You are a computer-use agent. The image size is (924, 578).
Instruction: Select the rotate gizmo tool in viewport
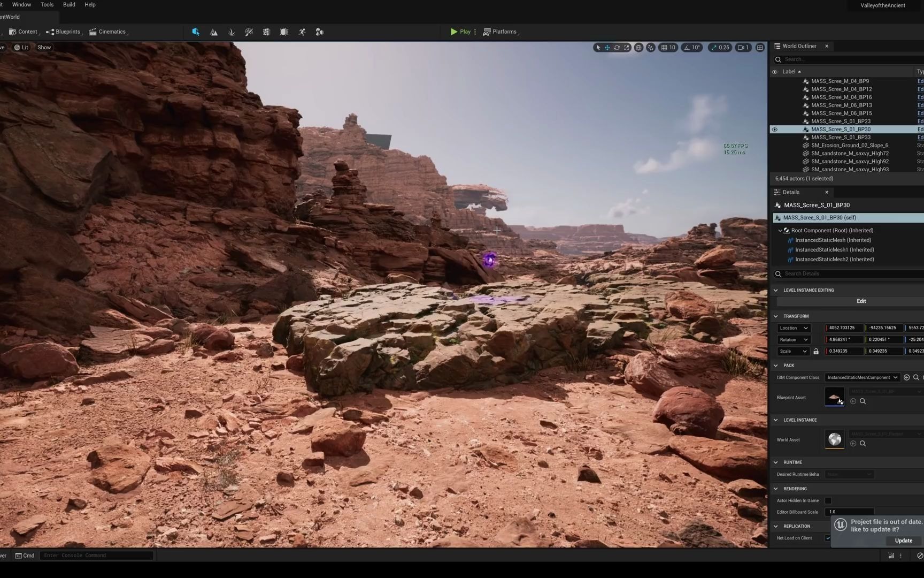point(617,48)
